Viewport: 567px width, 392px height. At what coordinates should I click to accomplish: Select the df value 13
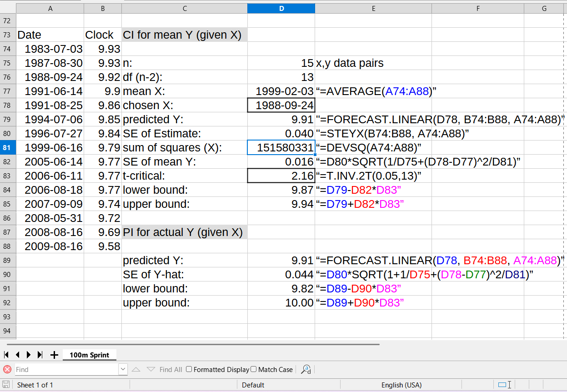coord(281,77)
